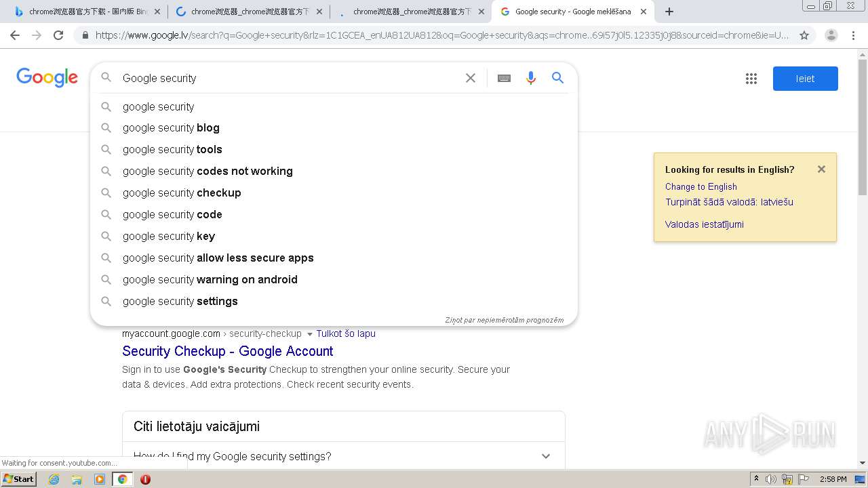Choose the first plain 'google security' suggestion
Viewport: 868px width, 488px height.
coord(334,106)
